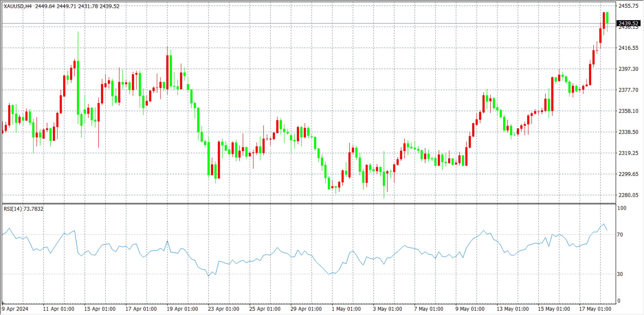The width and height of the screenshot is (644, 315).
Task: Click the RSI 70 level label
Action: point(620,235)
